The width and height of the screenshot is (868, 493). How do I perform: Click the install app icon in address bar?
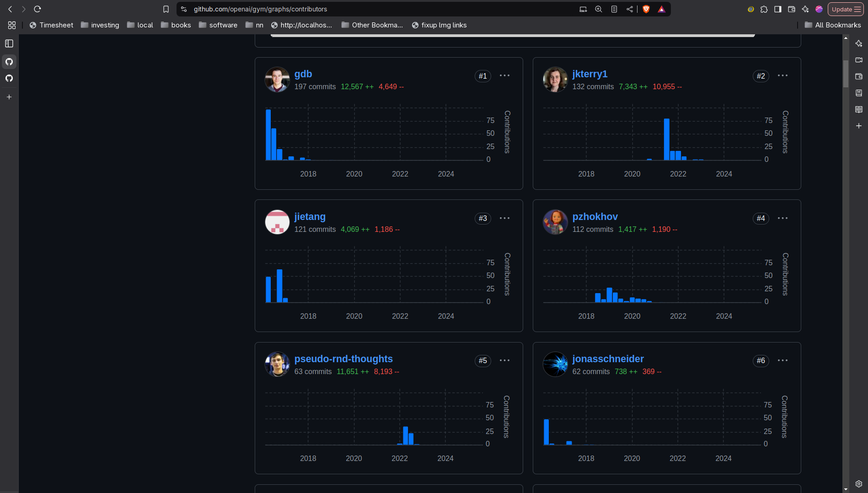[583, 9]
